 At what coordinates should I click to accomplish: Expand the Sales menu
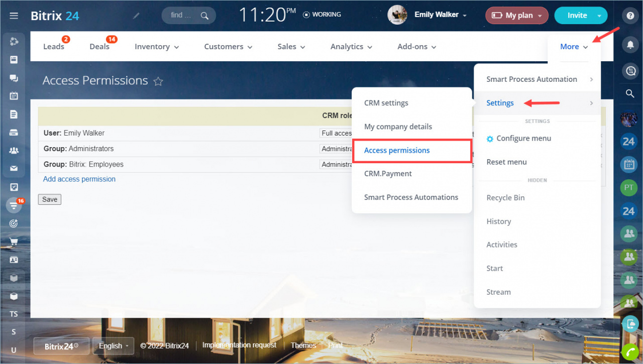click(x=291, y=47)
